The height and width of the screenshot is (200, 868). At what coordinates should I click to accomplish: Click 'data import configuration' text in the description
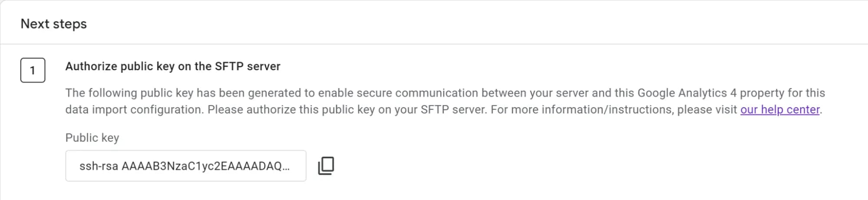[x=134, y=109]
